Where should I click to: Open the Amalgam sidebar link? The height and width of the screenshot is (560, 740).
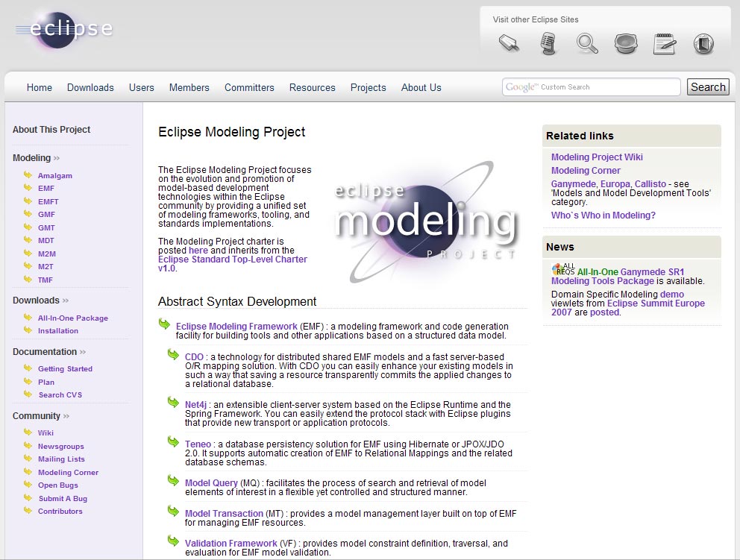click(54, 175)
